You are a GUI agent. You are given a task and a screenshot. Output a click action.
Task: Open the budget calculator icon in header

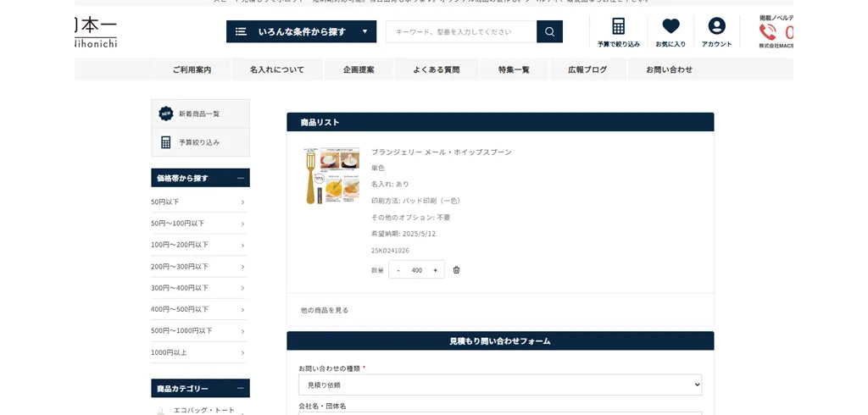coord(618,26)
